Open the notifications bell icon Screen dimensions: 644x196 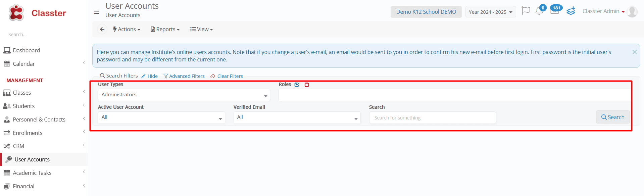click(539, 11)
